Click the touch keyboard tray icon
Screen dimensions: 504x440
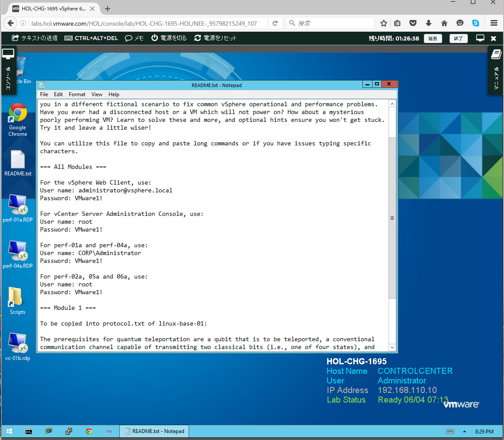click(450, 431)
